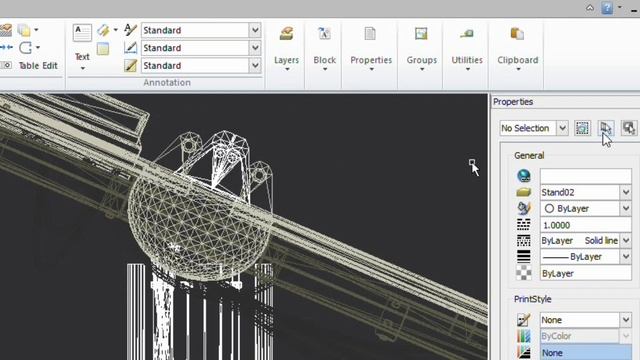Screen dimensions: 640x360
Task: Open the No Selection object type dropdown
Action: [562, 128]
